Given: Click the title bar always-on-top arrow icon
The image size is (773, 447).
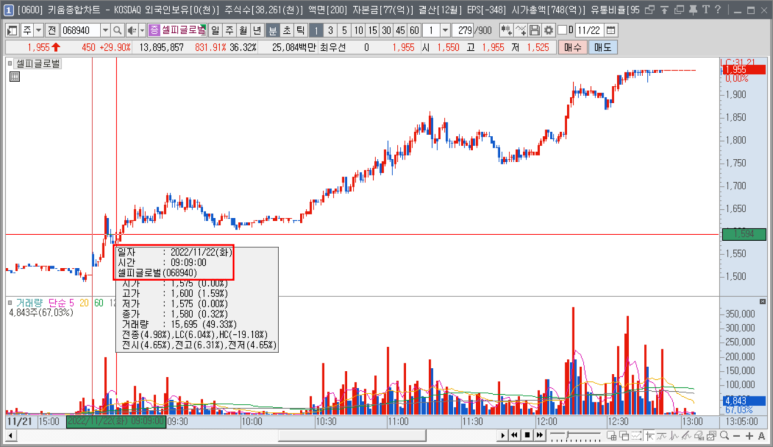Looking at the screenshot, I should (665, 9).
